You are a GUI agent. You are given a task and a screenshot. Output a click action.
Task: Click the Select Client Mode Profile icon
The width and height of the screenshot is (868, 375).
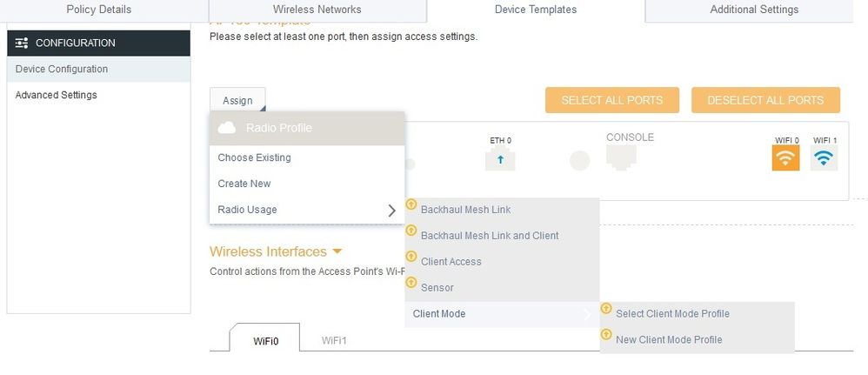(x=606, y=308)
